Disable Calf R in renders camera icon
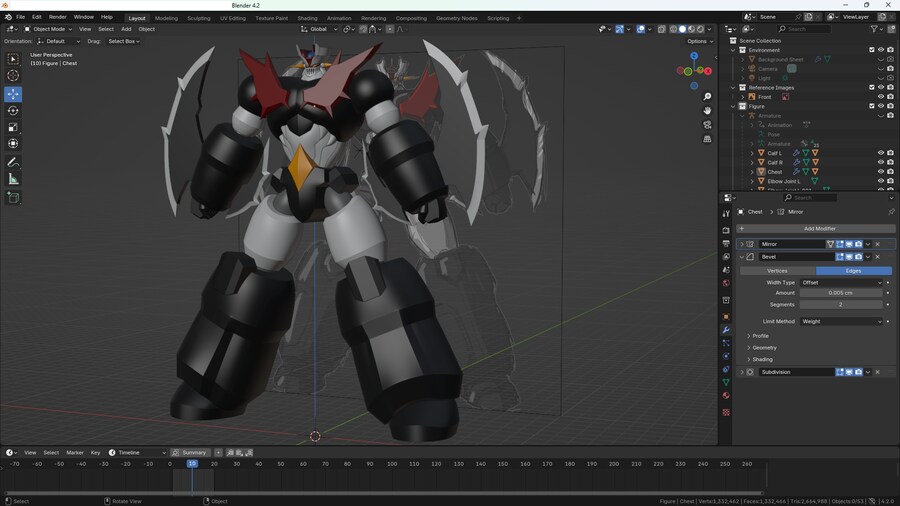The width and height of the screenshot is (900, 506). [x=890, y=162]
